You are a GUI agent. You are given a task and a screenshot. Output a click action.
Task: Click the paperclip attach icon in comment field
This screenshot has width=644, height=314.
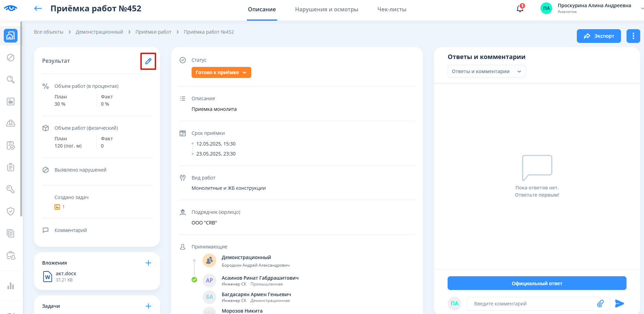pos(600,304)
